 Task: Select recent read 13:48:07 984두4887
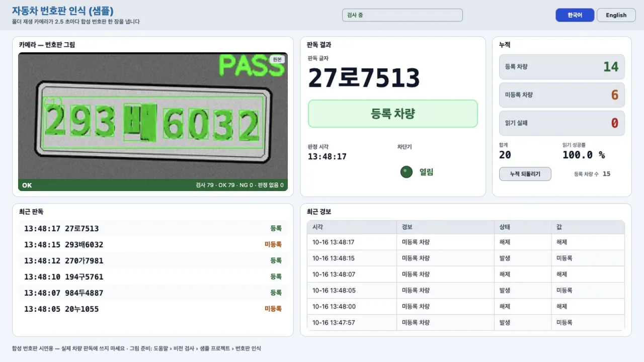[x=153, y=293]
